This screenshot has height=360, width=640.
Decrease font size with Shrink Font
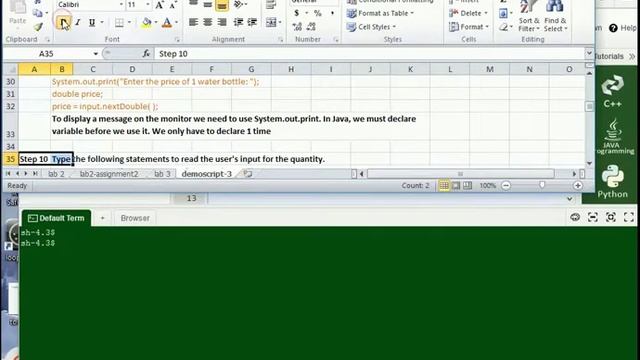[173, 5]
